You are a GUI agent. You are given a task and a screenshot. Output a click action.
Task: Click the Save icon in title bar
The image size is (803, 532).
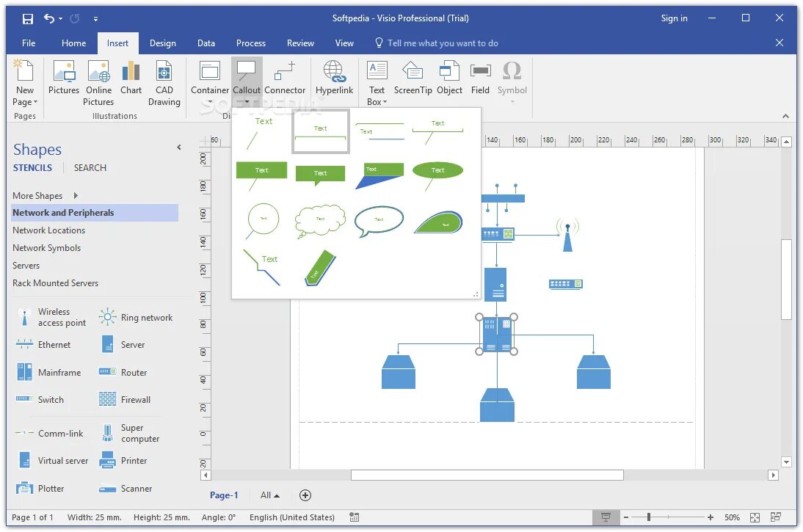[x=28, y=19]
